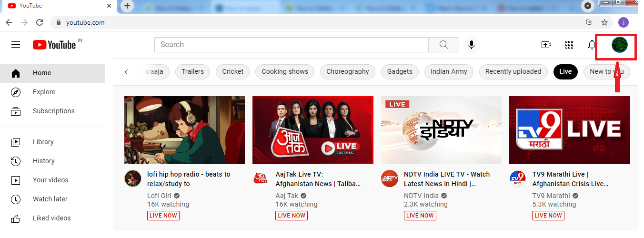The height and width of the screenshot is (238, 644).
Task: Open the NDTV India live thumbnail
Action: 441,130
